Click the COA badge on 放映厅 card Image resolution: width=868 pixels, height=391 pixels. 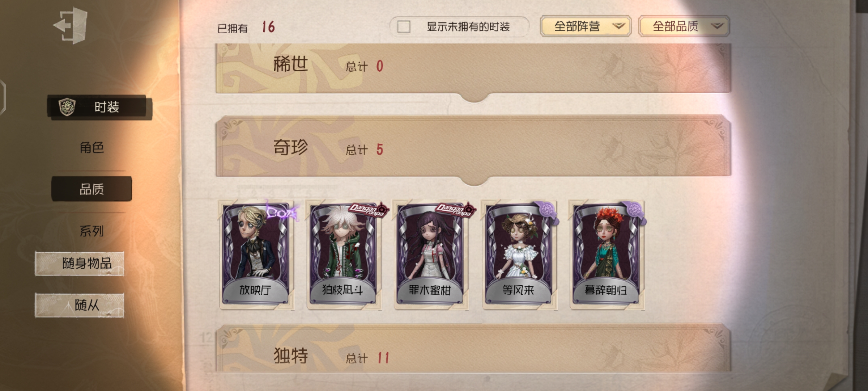point(282,212)
